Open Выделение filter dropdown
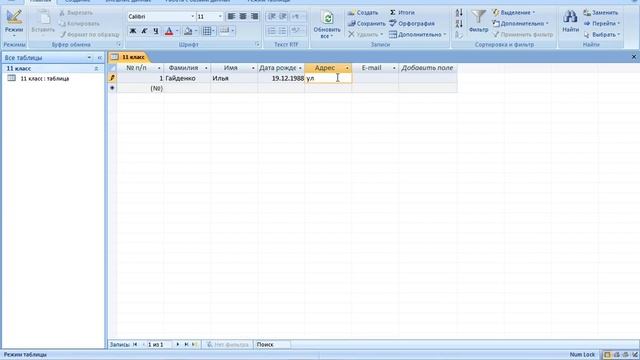The height and width of the screenshot is (360, 640). (513, 13)
